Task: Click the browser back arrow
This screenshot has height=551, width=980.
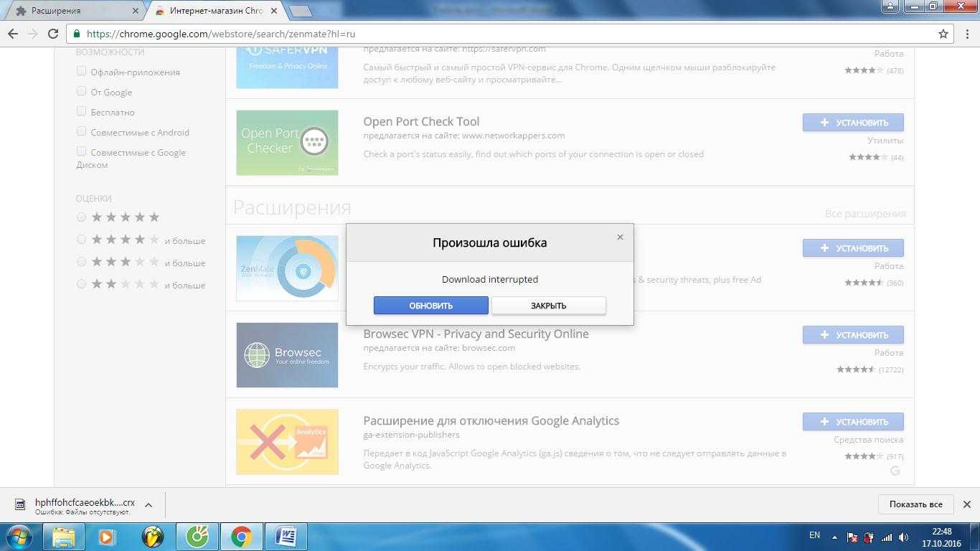Action: tap(13, 34)
